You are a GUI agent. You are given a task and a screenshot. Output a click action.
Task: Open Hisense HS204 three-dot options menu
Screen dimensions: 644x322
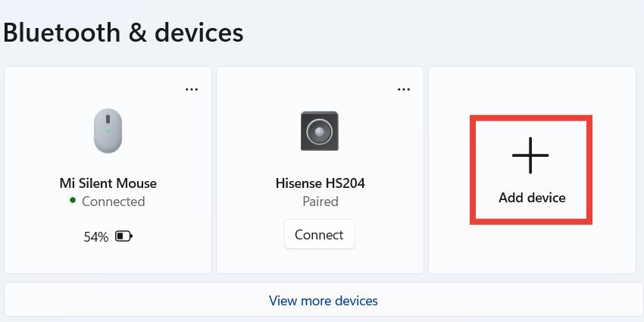(x=404, y=89)
